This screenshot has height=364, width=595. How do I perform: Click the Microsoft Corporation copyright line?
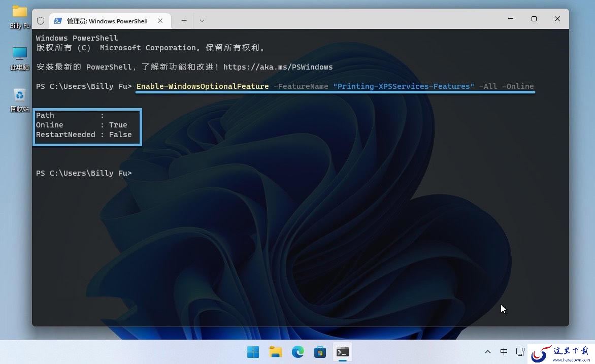tap(151, 48)
